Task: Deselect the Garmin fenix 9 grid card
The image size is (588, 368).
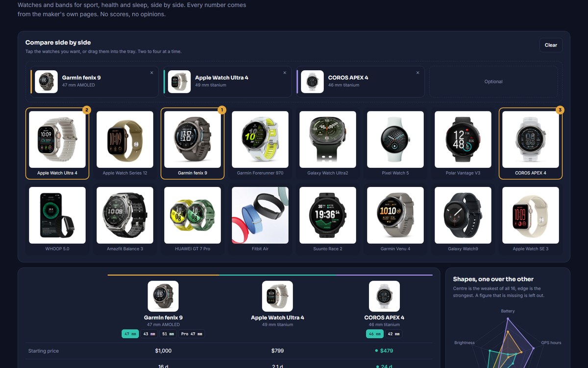Action: (193, 144)
